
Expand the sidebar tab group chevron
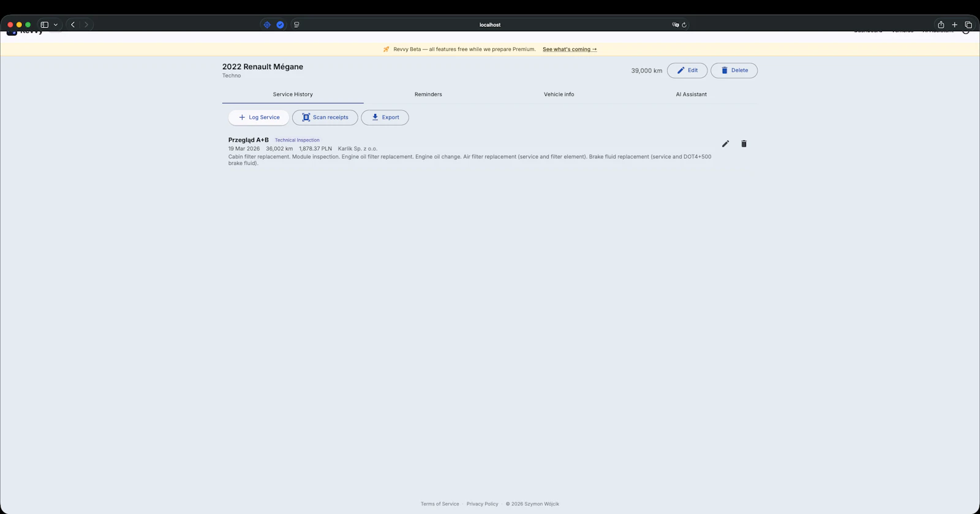click(x=56, y=25)
